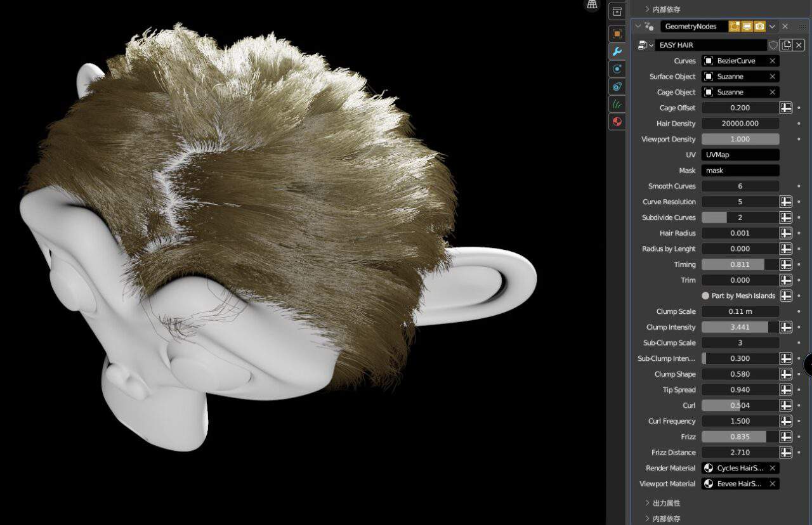812x525 pixels.
Task: Open the Material properties tab
Action: 617,122
